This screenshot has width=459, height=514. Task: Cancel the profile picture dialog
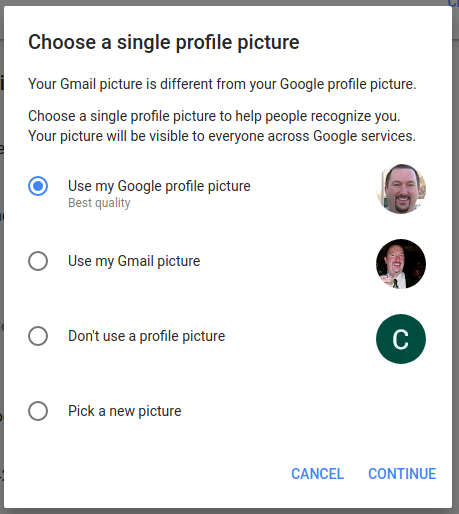pos(317,474)
